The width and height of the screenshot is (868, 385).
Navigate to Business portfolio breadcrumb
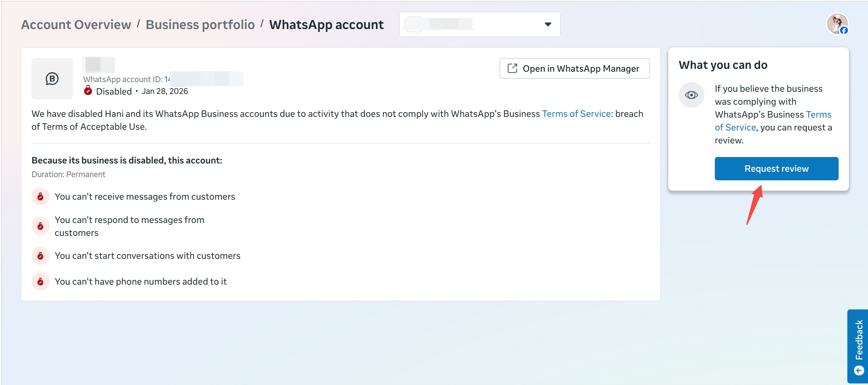pos(200,24)
